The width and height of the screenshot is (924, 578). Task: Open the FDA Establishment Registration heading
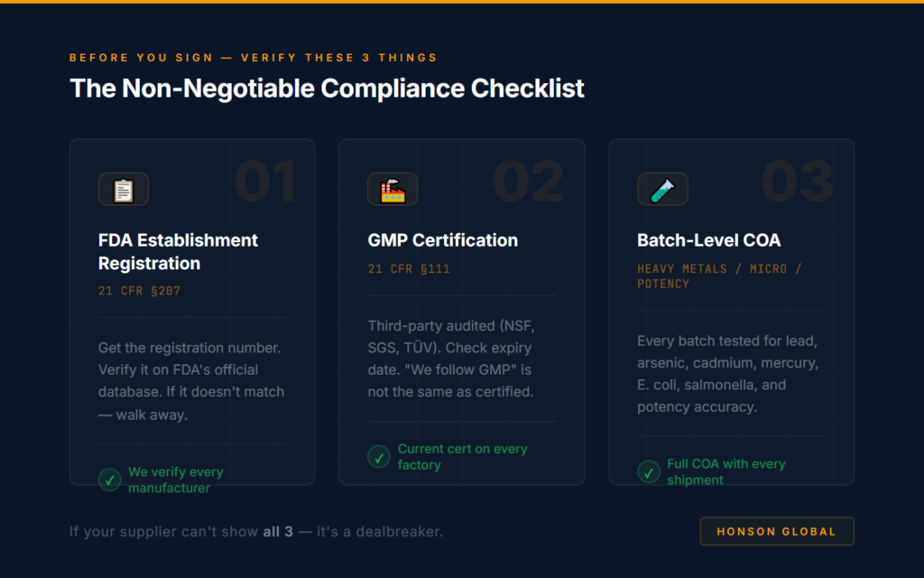pyautogui.click(x=178, y=252)
